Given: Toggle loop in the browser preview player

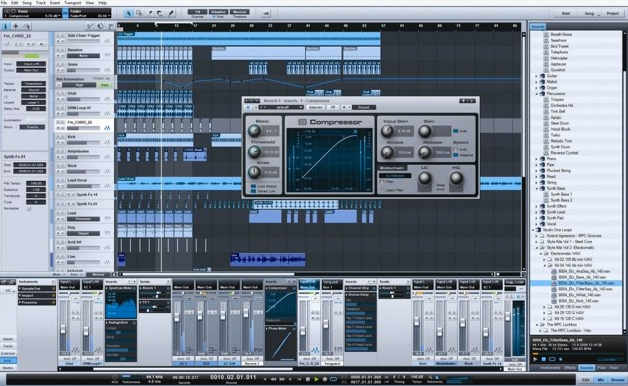Looking at the screenshot, I should (552, 359).
